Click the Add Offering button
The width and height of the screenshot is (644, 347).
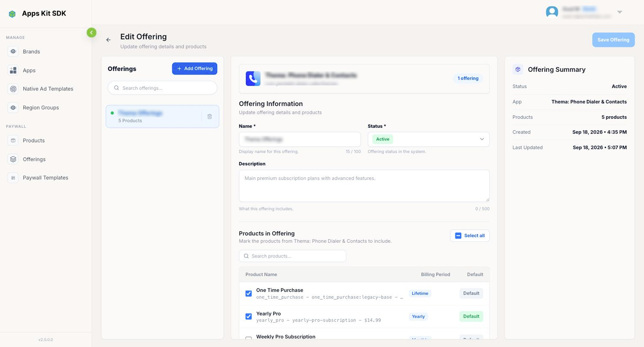tap(195, 69)
